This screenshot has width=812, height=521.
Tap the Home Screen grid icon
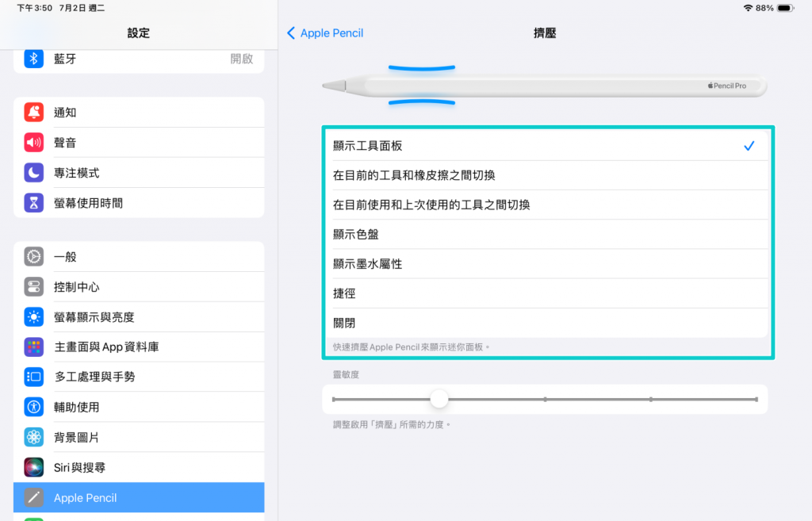point(33,347)
